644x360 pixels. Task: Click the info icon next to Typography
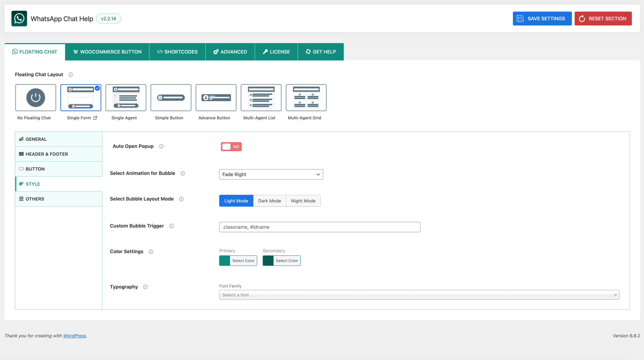tap(145, 287)
